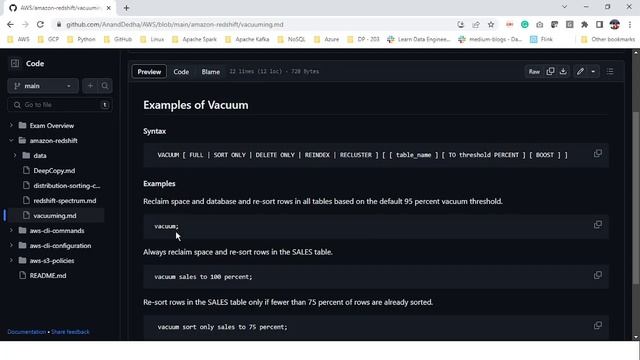Open the main branch dropdown
Screen dimensions: 640x360
click(43, 86)
